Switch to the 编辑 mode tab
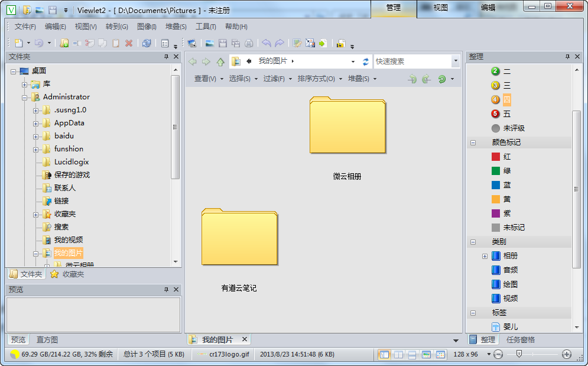 click(488, 8)
